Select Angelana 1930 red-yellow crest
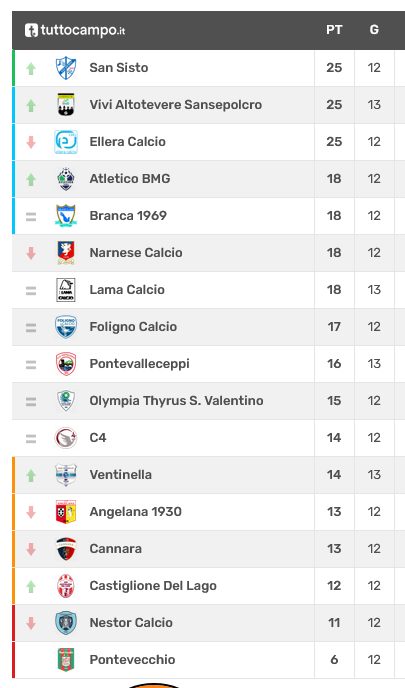The height and width of the screenshot is (688, 405). pos(66,512)
